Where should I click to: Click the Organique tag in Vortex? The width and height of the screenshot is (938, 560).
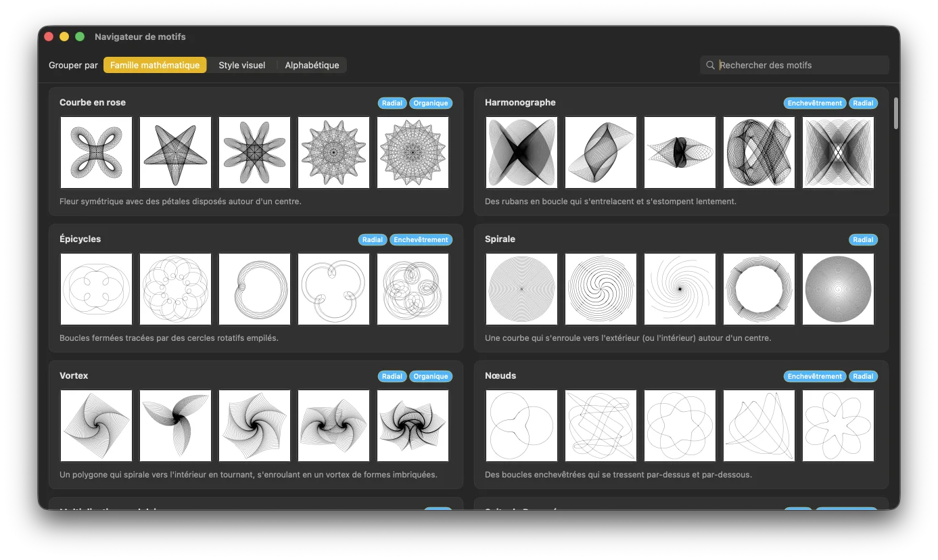click(x=431, y=377)
